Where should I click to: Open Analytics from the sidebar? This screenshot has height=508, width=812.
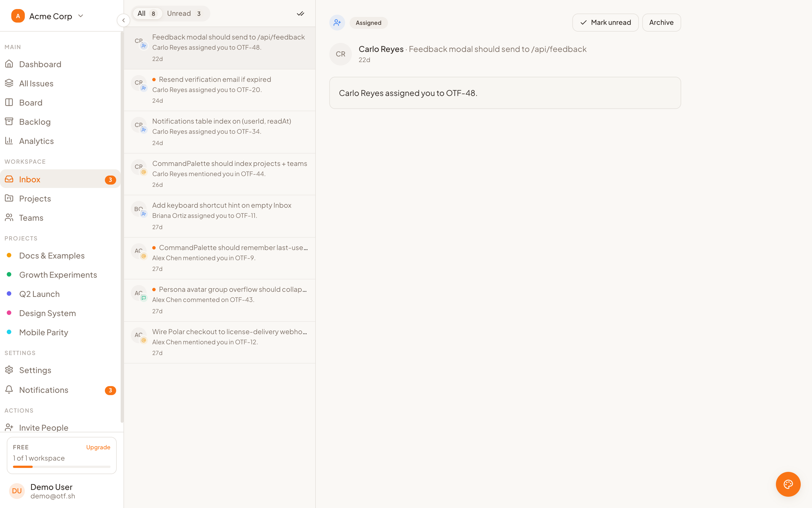tap(60, 141)
